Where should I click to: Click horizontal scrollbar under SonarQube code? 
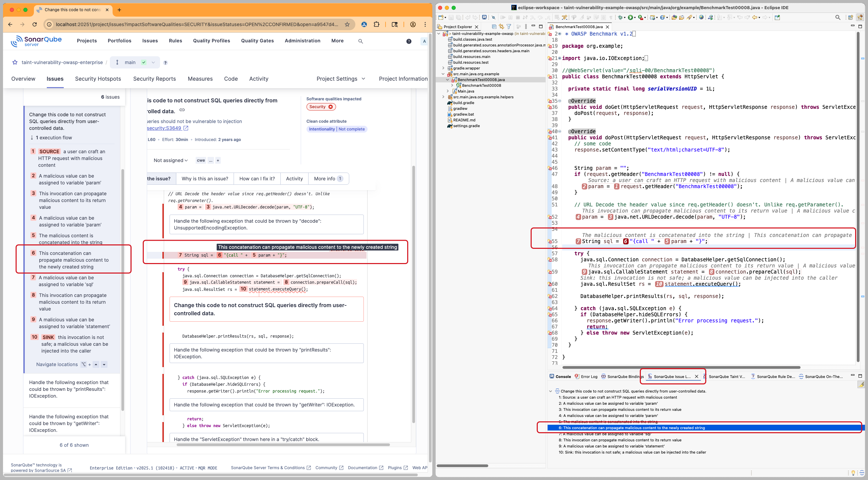click(283, 445)
